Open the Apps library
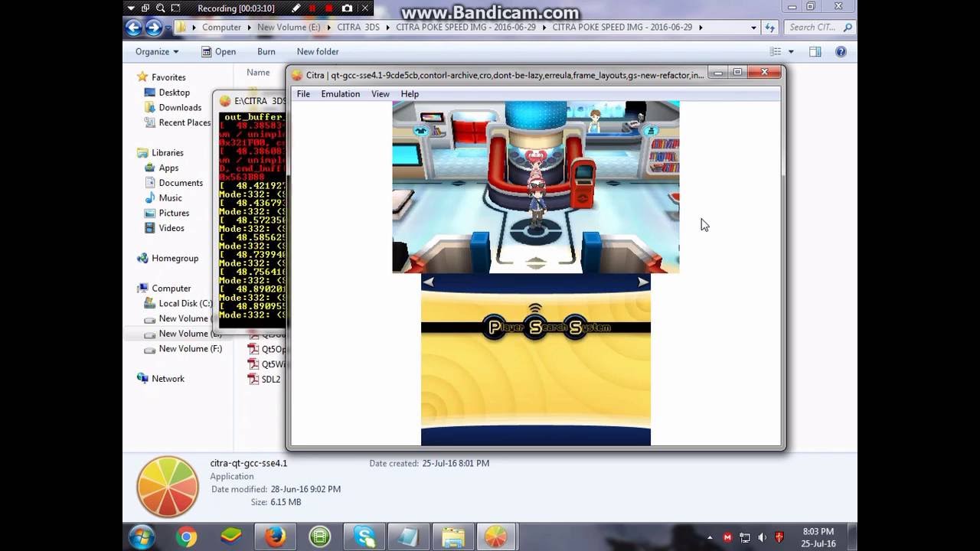The height and width of the screenshot is (551, 980). point(168,168)
